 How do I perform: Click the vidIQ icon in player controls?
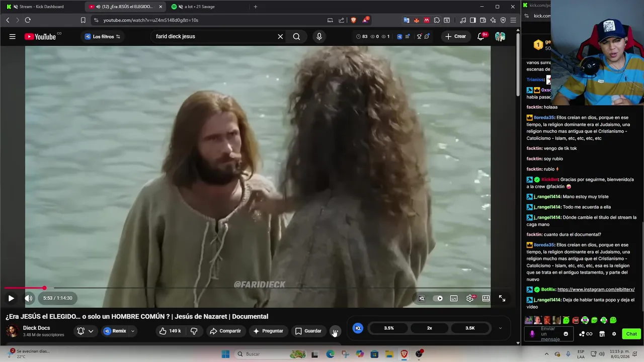click(x=422, y=298)
